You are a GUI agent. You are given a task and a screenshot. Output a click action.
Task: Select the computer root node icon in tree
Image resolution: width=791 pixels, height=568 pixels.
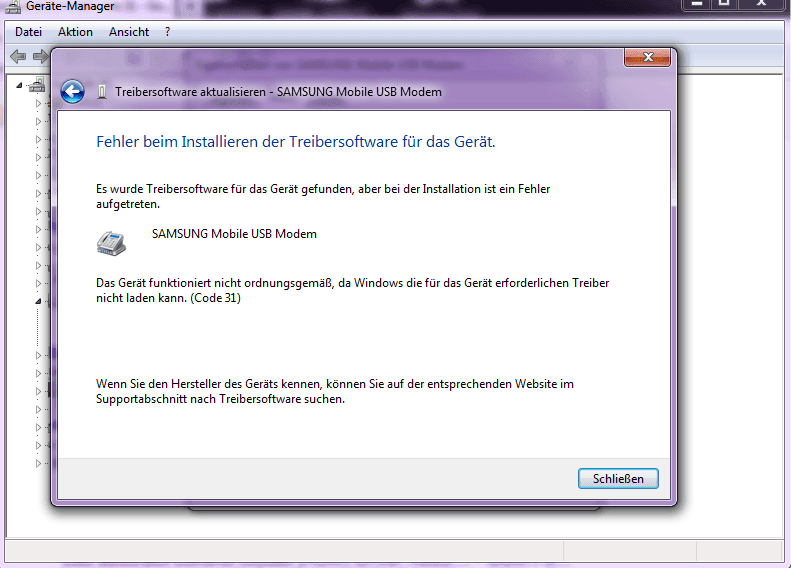pos(37,85)
